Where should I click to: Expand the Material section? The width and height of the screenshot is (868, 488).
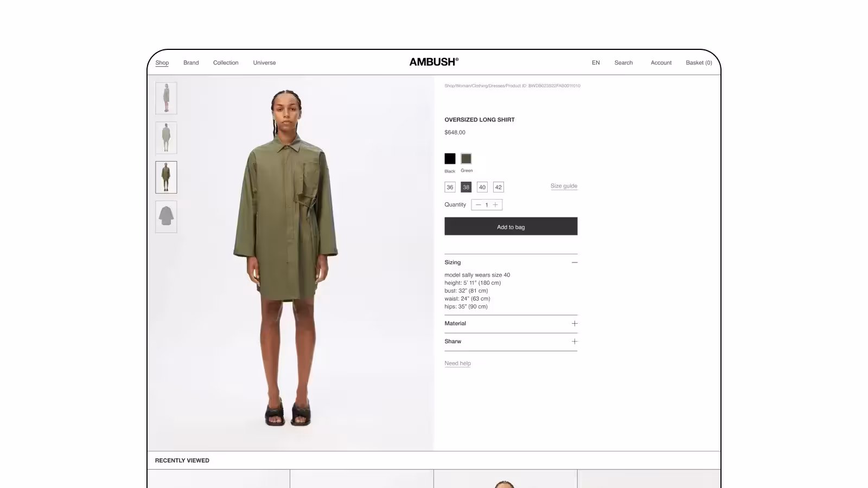(x=511, y=324)
